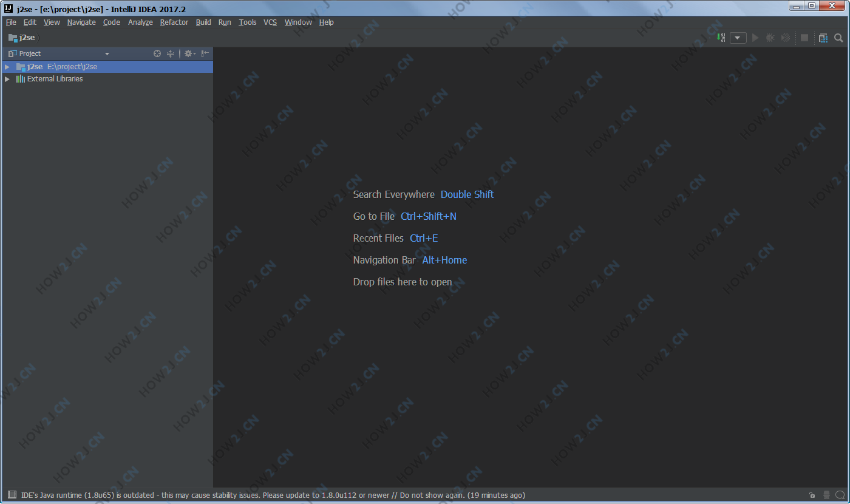Click the Alt+Home shortcut text
Image resolution: width=850 pixels, height=504 pixels.
pos(444,260)
